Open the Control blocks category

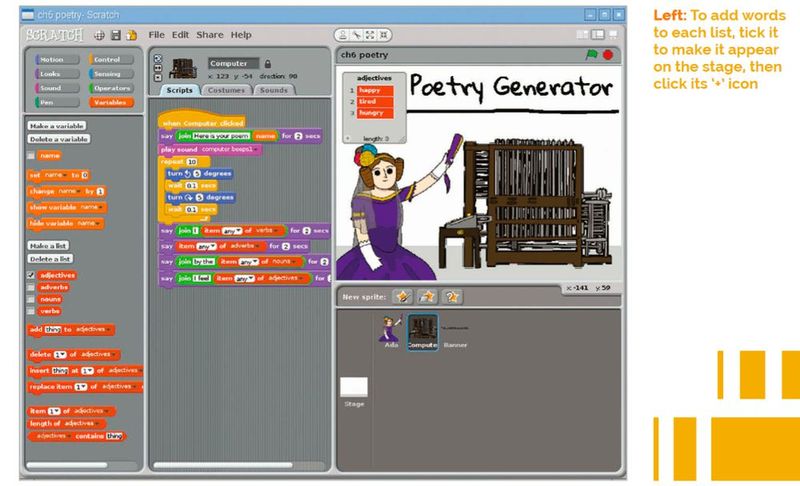(x=111, y=60)
